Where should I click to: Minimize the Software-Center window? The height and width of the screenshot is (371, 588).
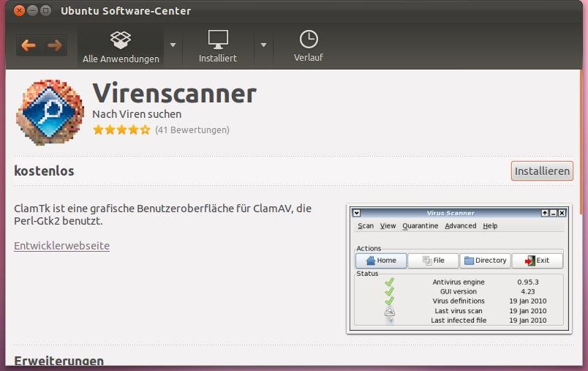pyautogui.click(x=33, y=10)
